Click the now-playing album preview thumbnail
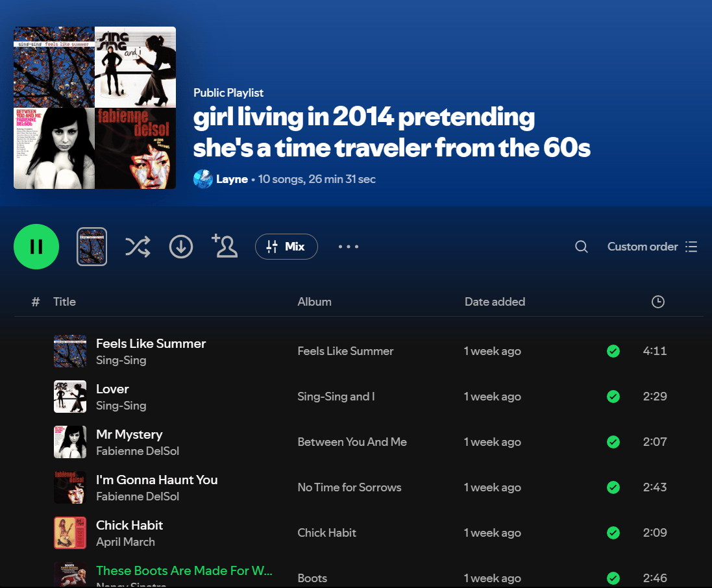 (x=92, y=247)
